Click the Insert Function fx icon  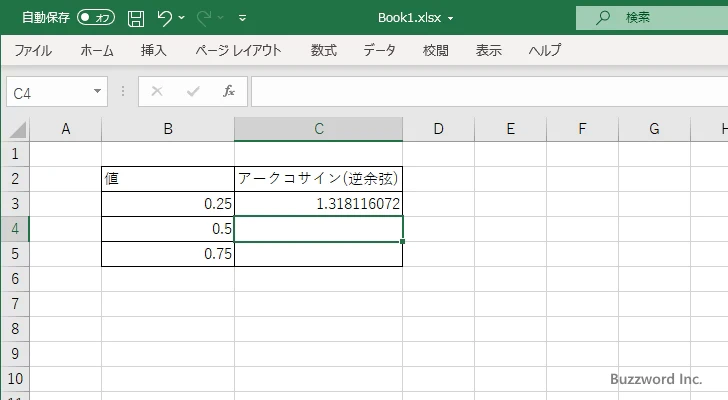229,91
